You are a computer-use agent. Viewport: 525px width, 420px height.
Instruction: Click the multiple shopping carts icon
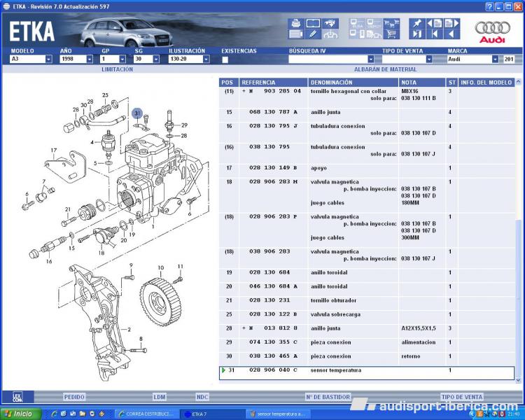coord(391,23)
